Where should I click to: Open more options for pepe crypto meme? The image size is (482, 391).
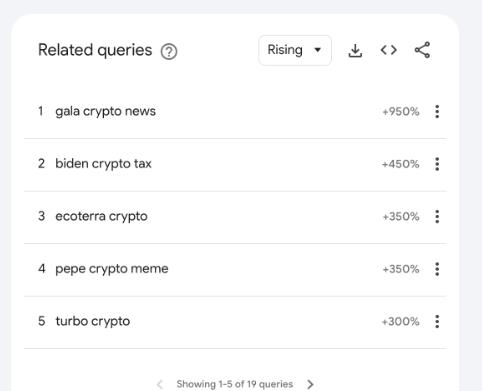(x=437, y=269)
